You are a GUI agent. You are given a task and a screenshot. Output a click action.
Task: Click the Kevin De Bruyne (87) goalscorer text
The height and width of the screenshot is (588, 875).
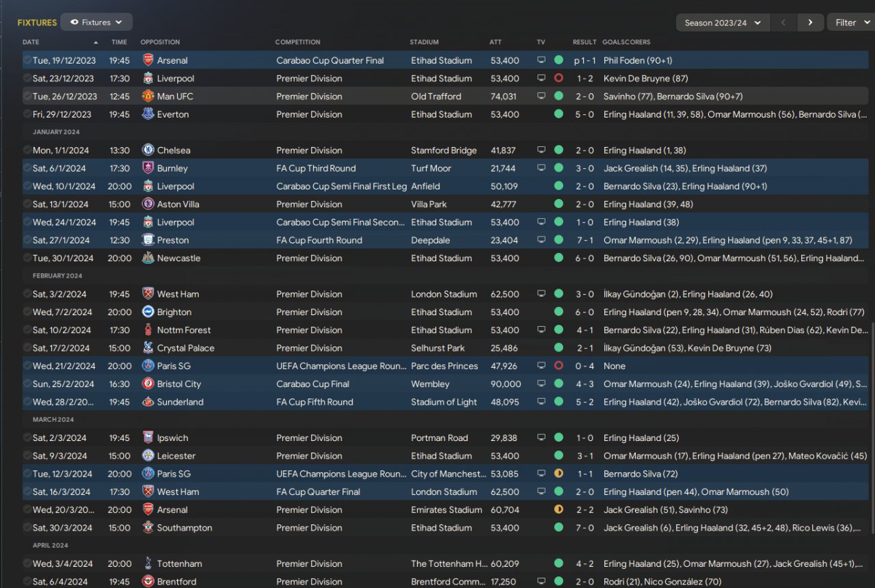[645, 79]
